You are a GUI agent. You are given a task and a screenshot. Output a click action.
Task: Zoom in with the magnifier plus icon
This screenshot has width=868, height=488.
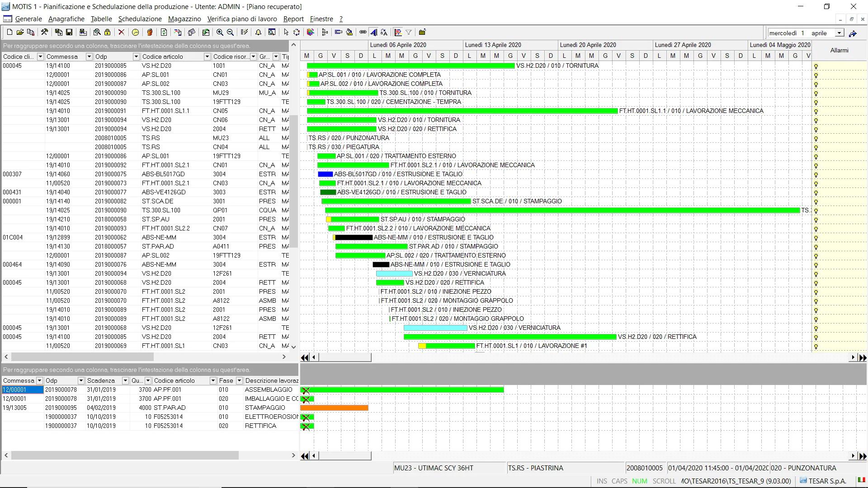[220, 32]
